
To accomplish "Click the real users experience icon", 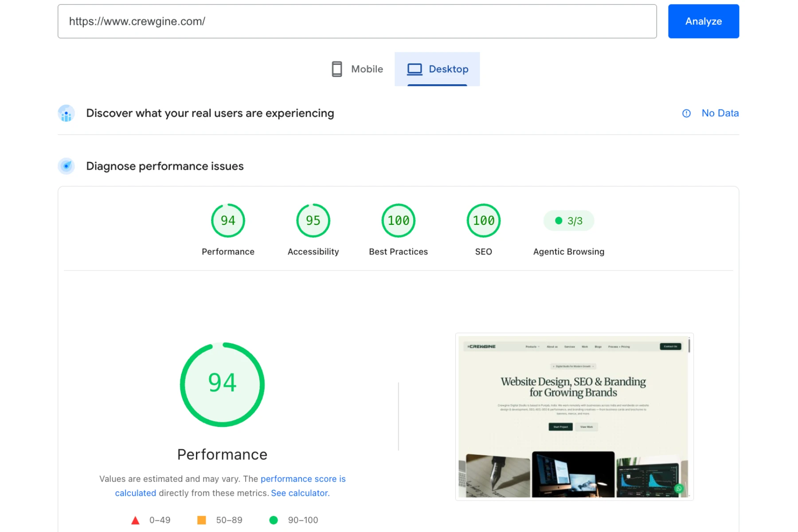I will [x=66, y=113].
